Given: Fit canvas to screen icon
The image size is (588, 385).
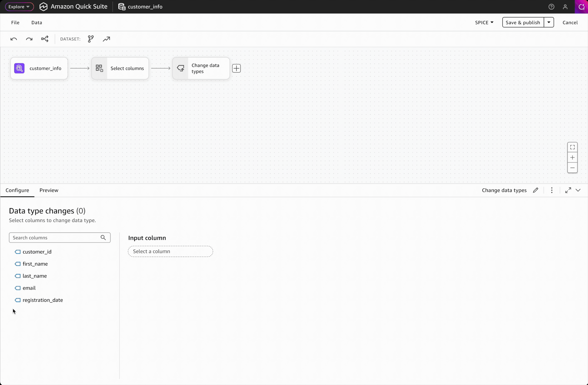Looking at the screenshot, I should 572,147.
